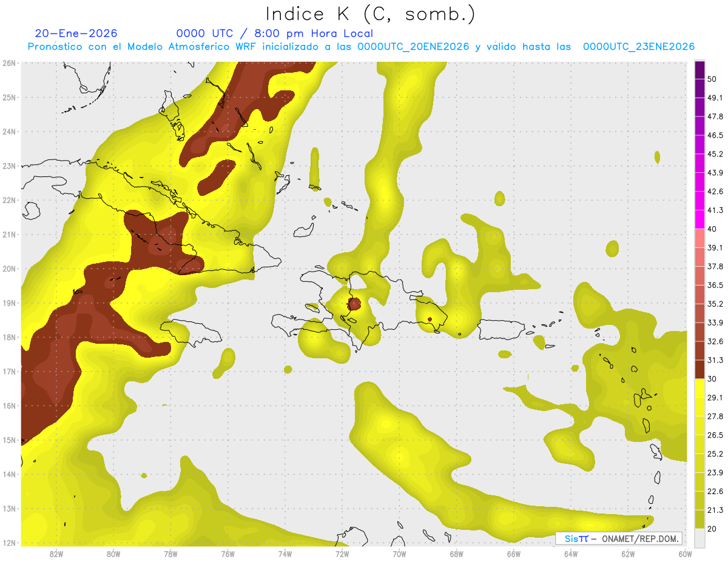The height and width of the screenshot is (562, 728).
Task: Click the "26N" latitude label
Action: (9, 63)
